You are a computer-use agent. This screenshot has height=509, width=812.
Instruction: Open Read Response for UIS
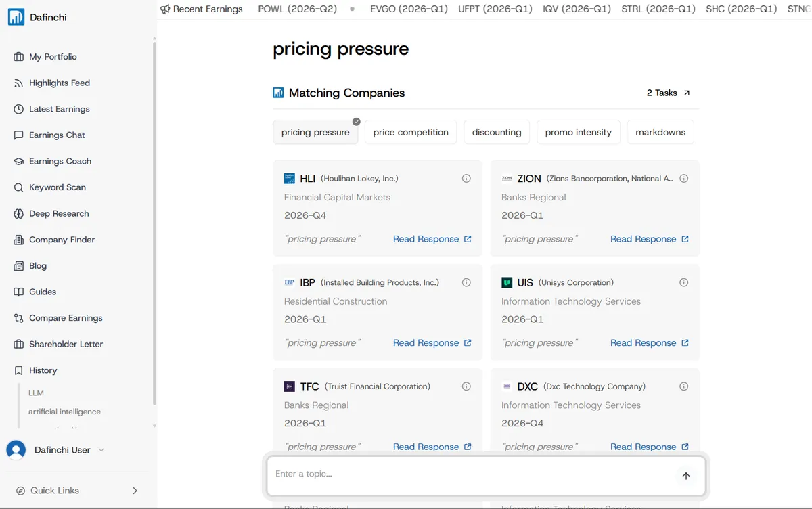click(650, 343)
